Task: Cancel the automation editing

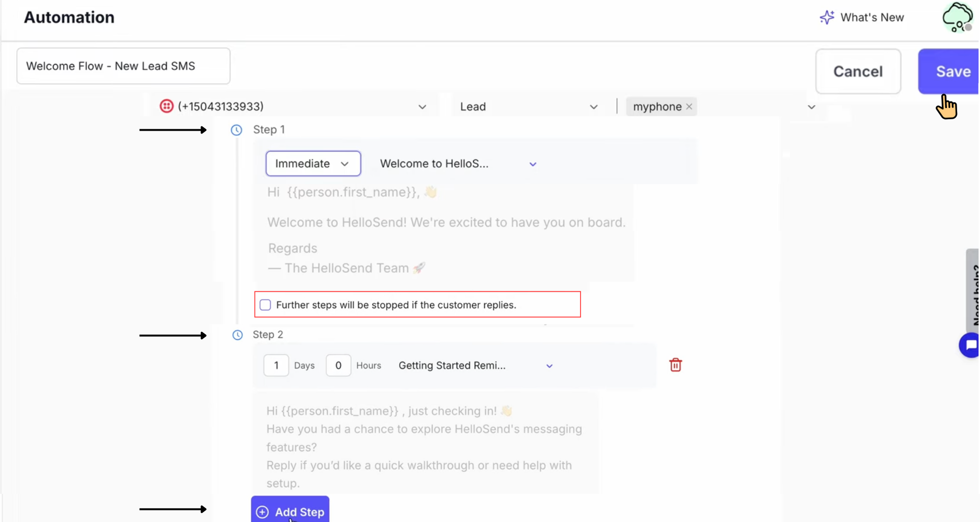Action: (858, 71)
